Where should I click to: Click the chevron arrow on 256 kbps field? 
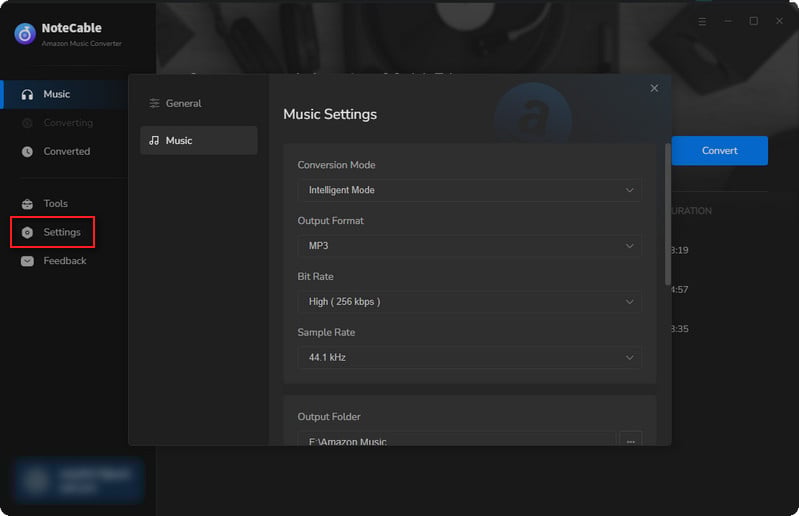point(630,302)
